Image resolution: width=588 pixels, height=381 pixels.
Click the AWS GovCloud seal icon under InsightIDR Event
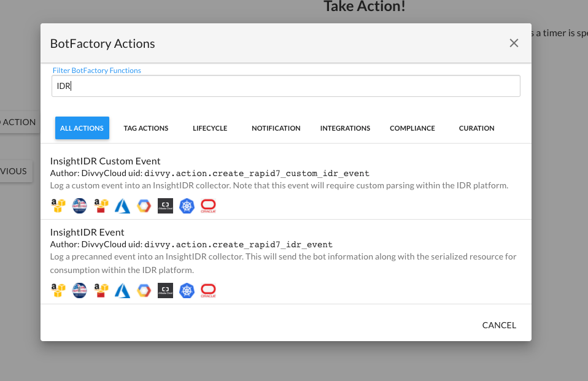pos(80,291)
